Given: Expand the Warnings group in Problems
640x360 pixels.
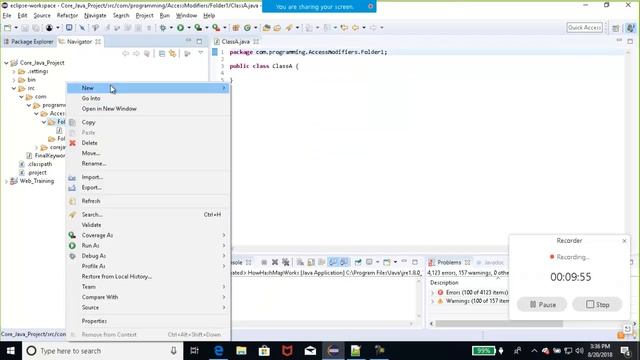Looking at the screenshot, I should tap(433, 301).
